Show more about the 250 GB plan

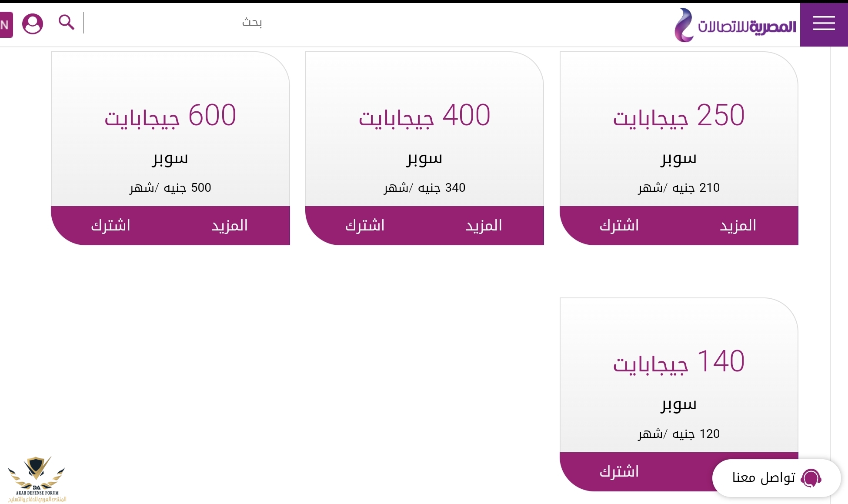(738, 225)
